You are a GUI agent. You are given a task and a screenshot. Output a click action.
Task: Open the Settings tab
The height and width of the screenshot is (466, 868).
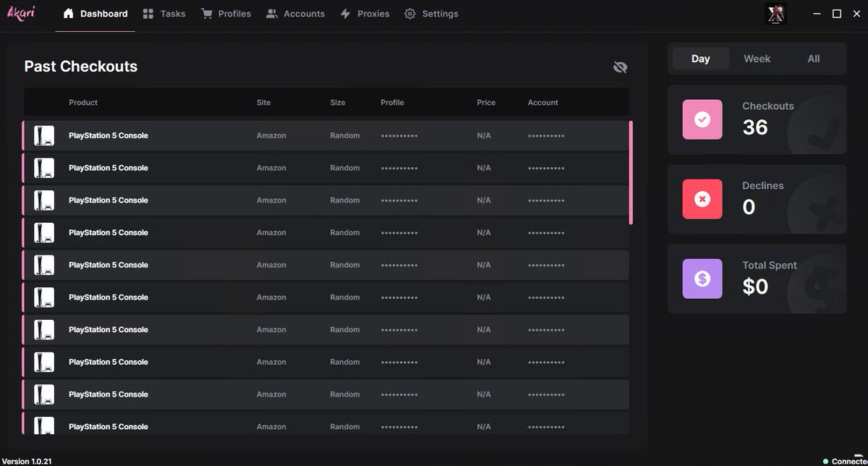(431, 14)
